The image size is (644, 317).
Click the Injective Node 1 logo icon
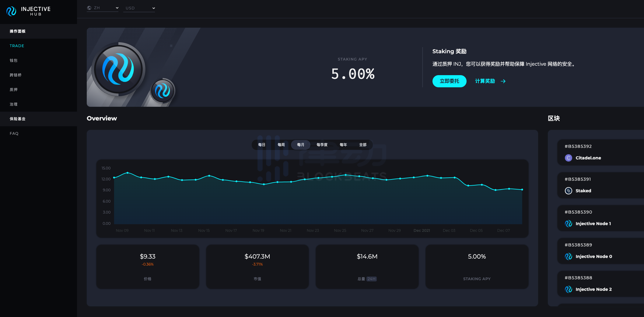[568, 224]
